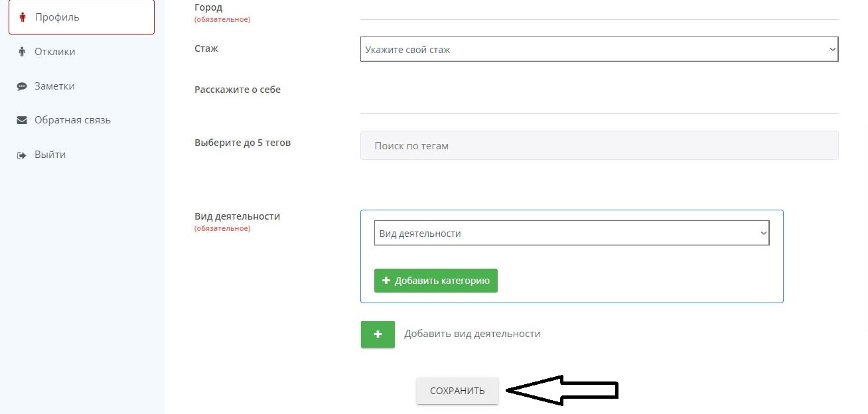Click the envelope icon beside Обратная связь
The height and width of the screenshot is (414, 868).
[x=22, y=120]
